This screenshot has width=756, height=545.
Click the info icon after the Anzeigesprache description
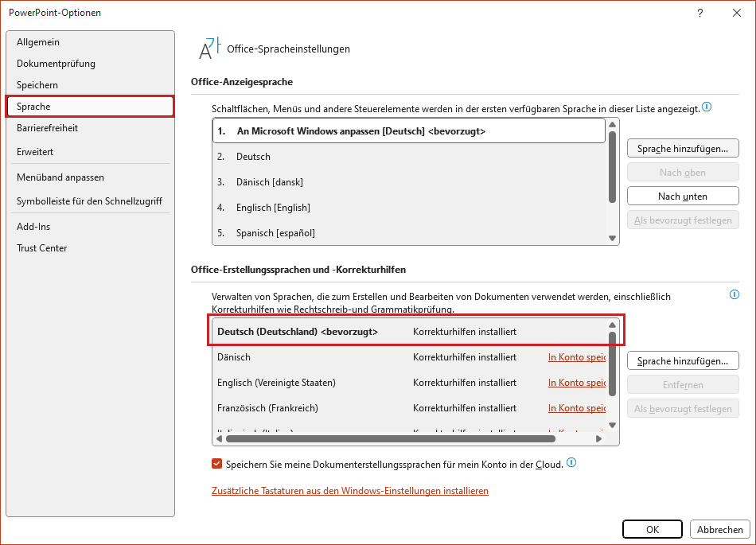tap(707, 107)
